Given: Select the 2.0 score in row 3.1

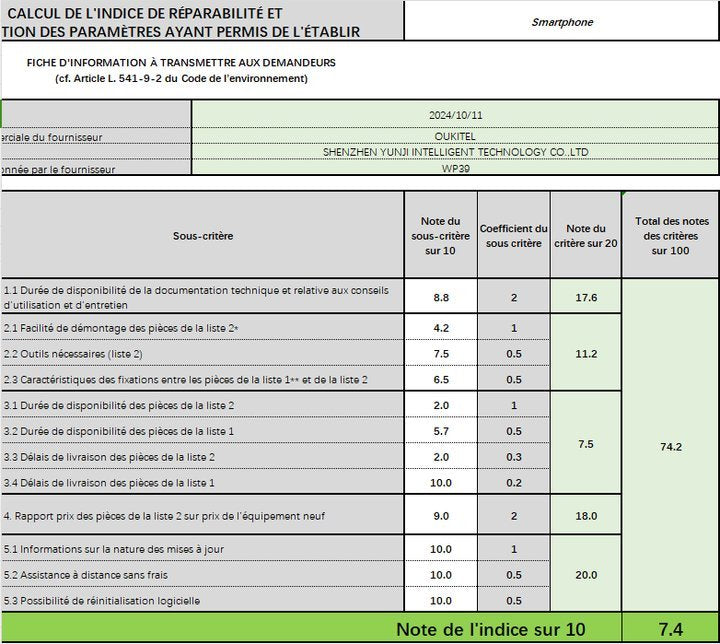Looking at the screenshot, I should 440,405.
